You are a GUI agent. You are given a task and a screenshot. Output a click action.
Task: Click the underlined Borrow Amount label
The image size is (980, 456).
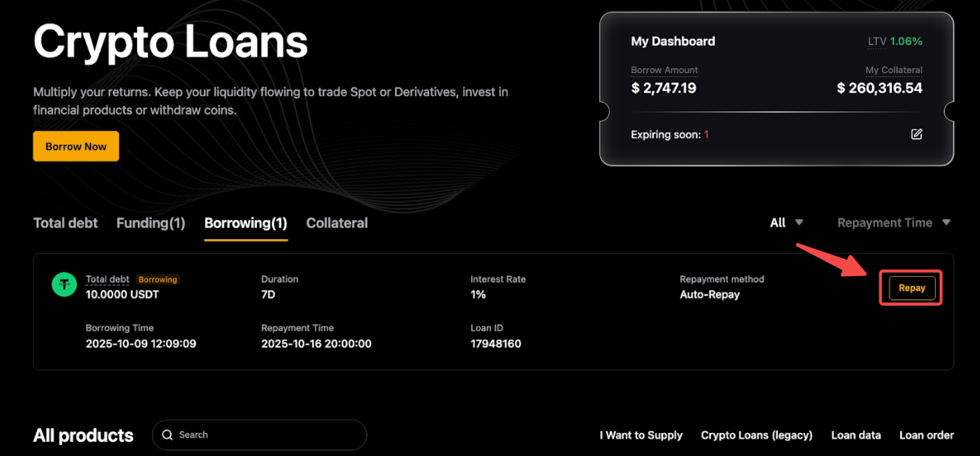(664, 70)
